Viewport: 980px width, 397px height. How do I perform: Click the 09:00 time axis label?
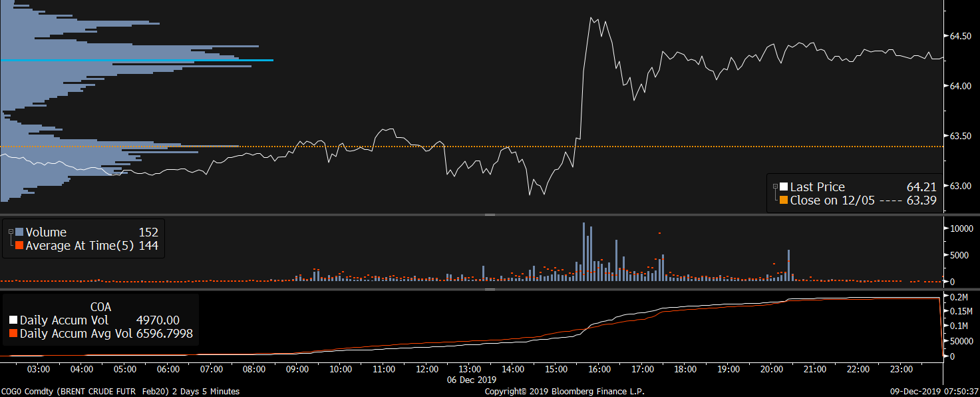tap(297, 368)
